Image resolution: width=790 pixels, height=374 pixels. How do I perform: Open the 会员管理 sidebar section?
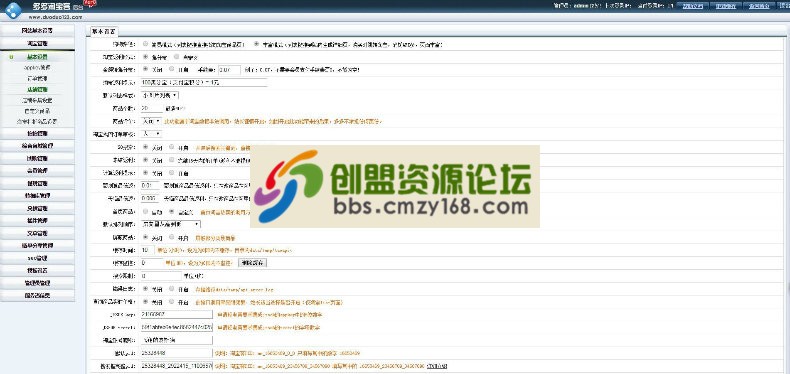(x=37, y=171)
